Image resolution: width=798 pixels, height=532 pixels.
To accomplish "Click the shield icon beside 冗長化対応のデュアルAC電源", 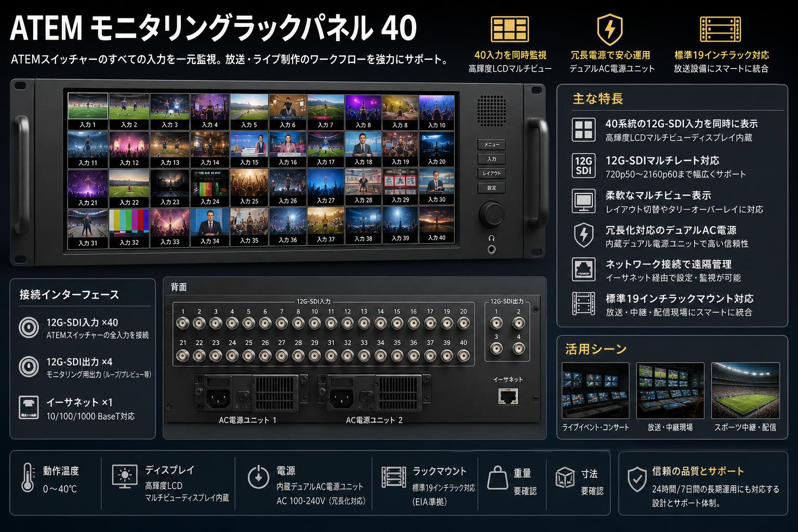I will pyautogui.click(x=583, y=235).
